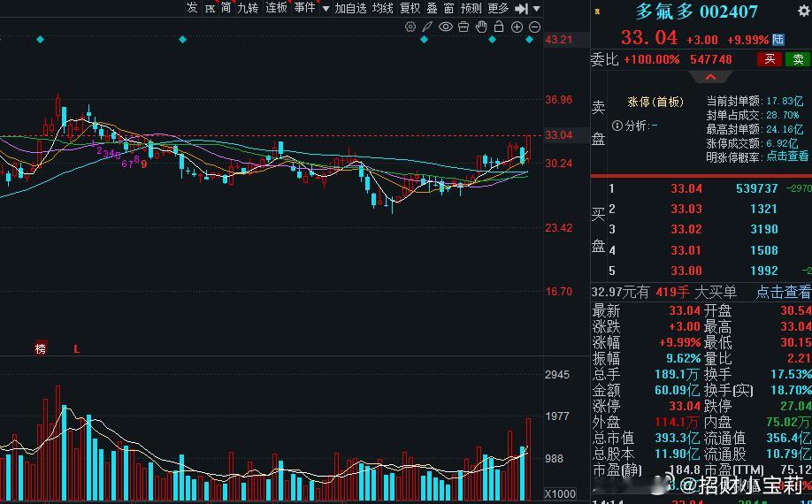
Task: Toggle 均线 moving averages
Action: click(383, 8)
